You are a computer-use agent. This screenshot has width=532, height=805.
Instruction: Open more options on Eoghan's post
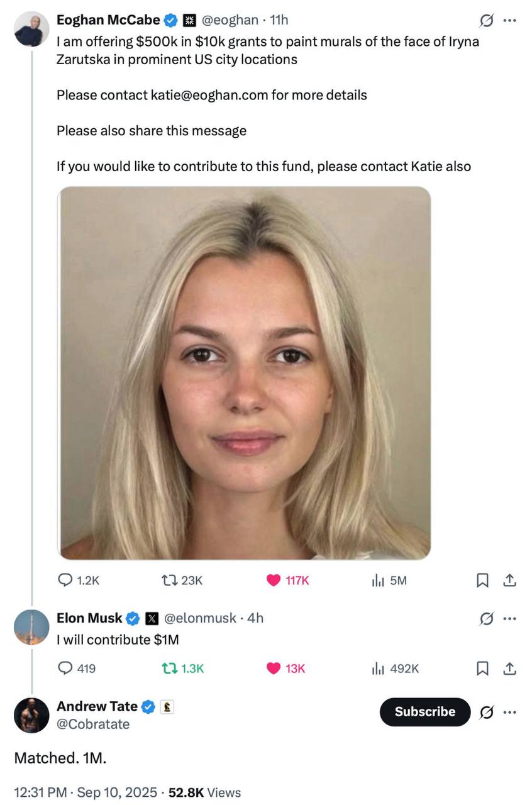(x=510, y=21)
